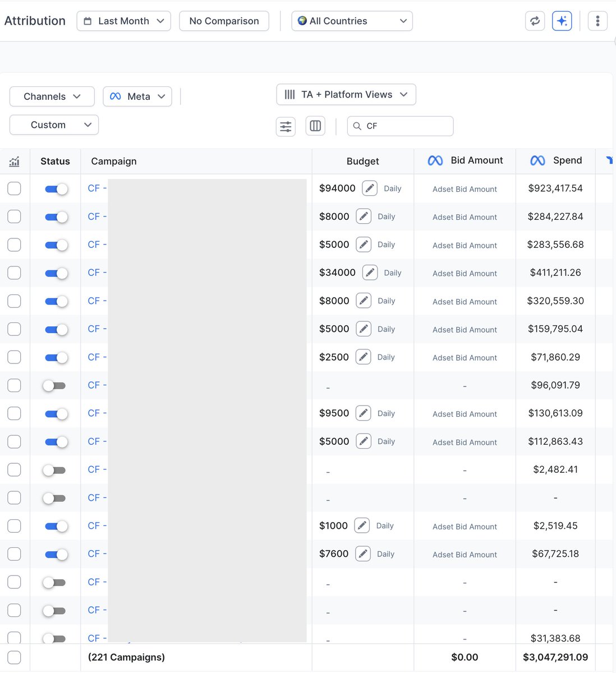The image size is (616, 673).
Task: Click the (221 Campaigns) total label
Action: (x=126, y=657)
